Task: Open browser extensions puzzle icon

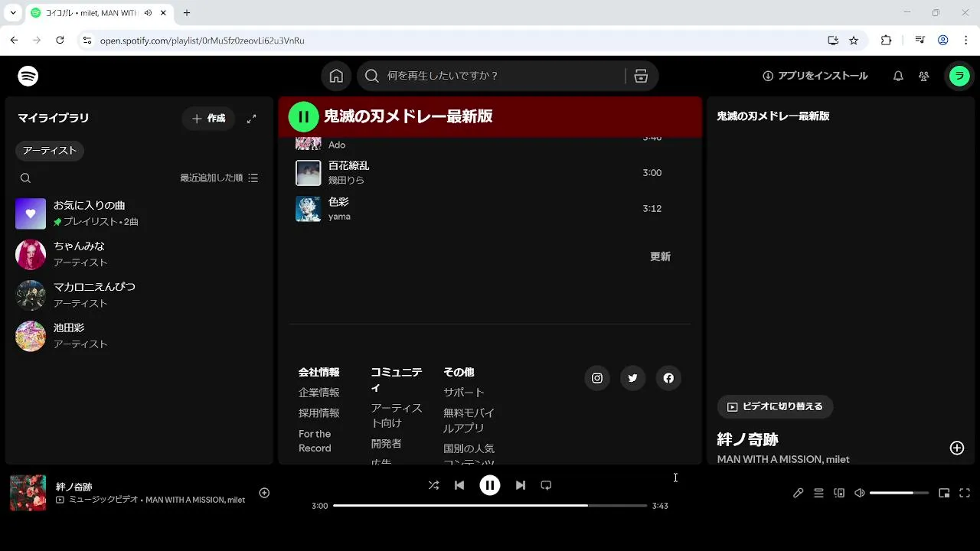Action: point(887,40)
